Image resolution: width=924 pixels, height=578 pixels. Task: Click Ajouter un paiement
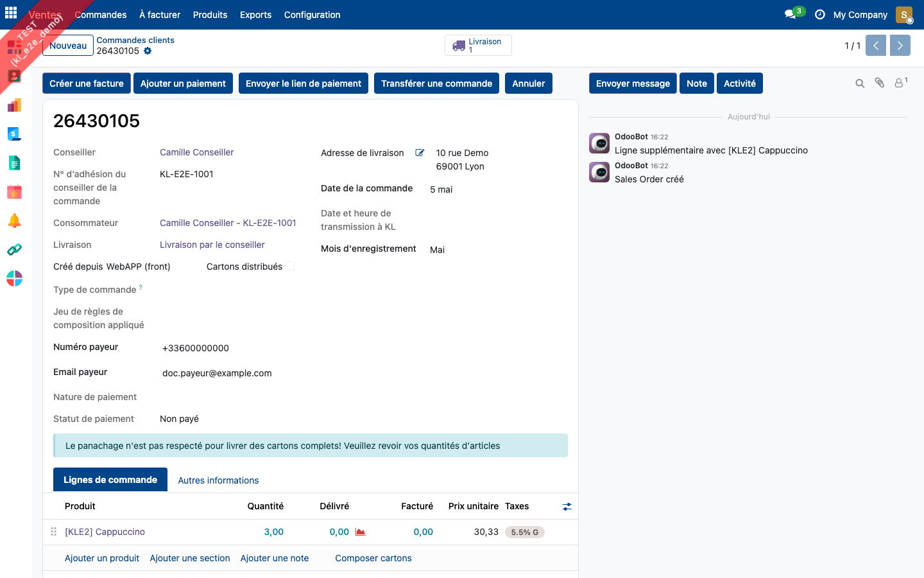pos(183,83)
